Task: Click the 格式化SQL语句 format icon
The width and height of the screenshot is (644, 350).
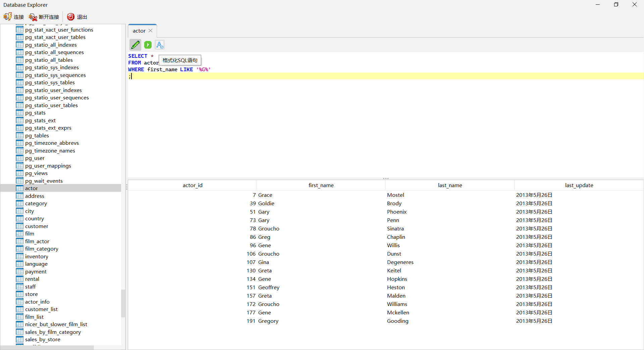Action: 160,45
